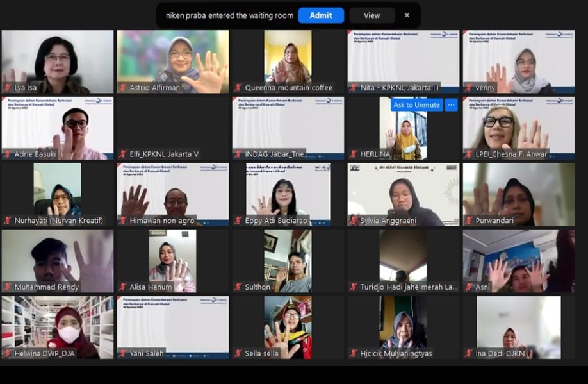
Task: Click the muted mic icon beside Adrie Basuki
Action: (x=8, y=154)
